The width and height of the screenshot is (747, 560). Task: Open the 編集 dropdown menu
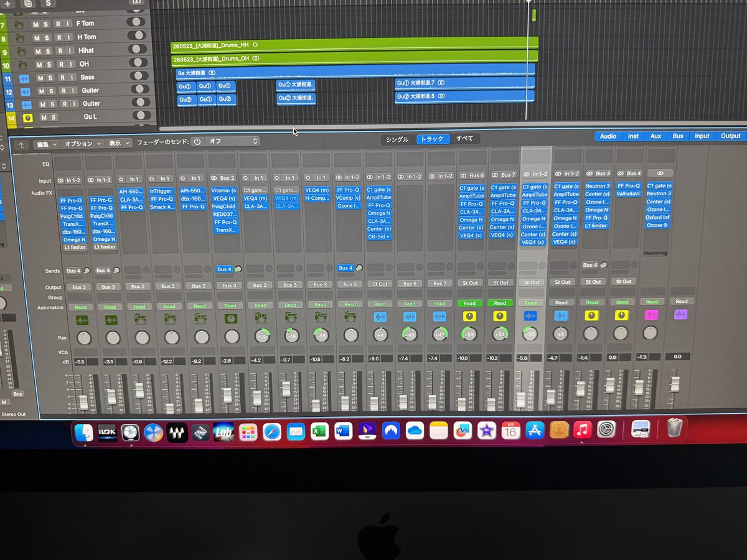coord(46,144)
